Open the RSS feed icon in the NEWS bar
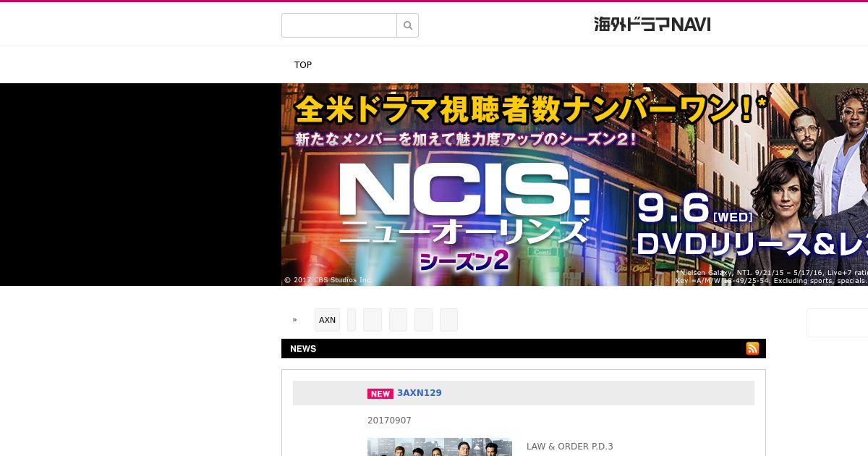 752,348
